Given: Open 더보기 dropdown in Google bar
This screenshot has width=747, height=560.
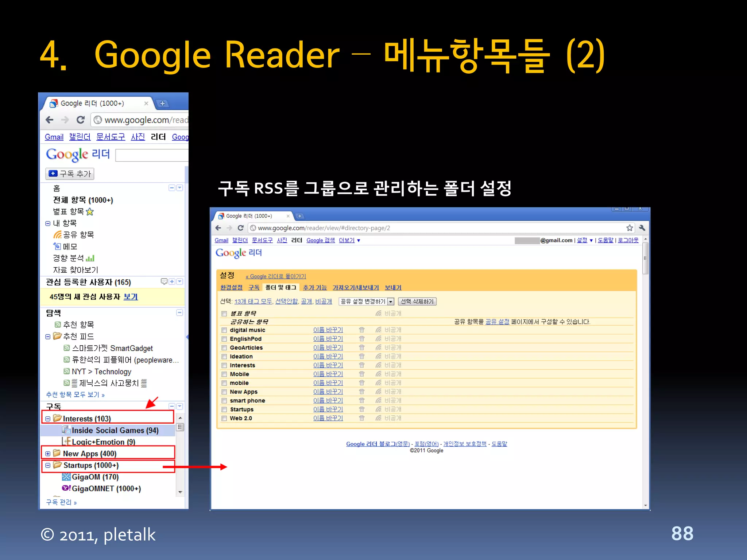Looking at the screenshot, I should pyautogui.click(x=349, y=240).
